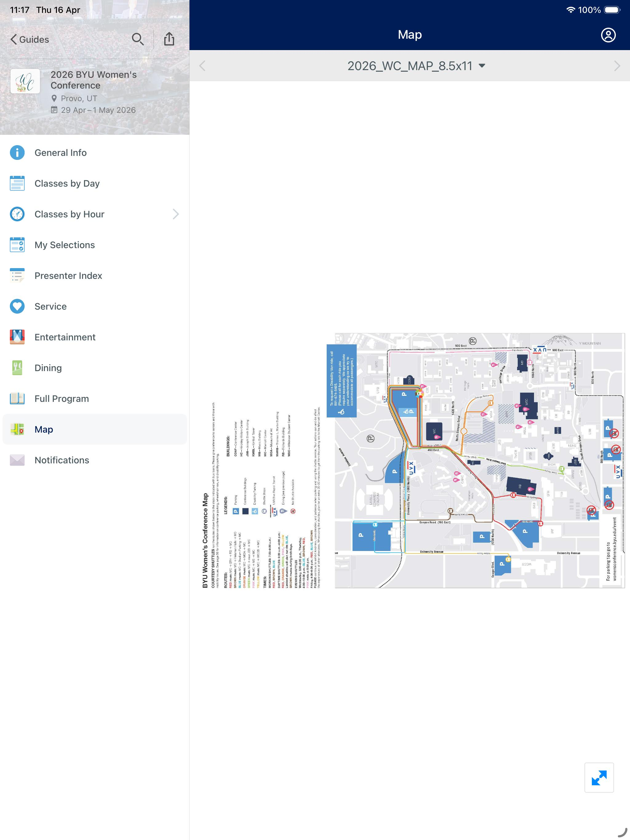Open the user profile icon
630x840 pixels.
608,35
